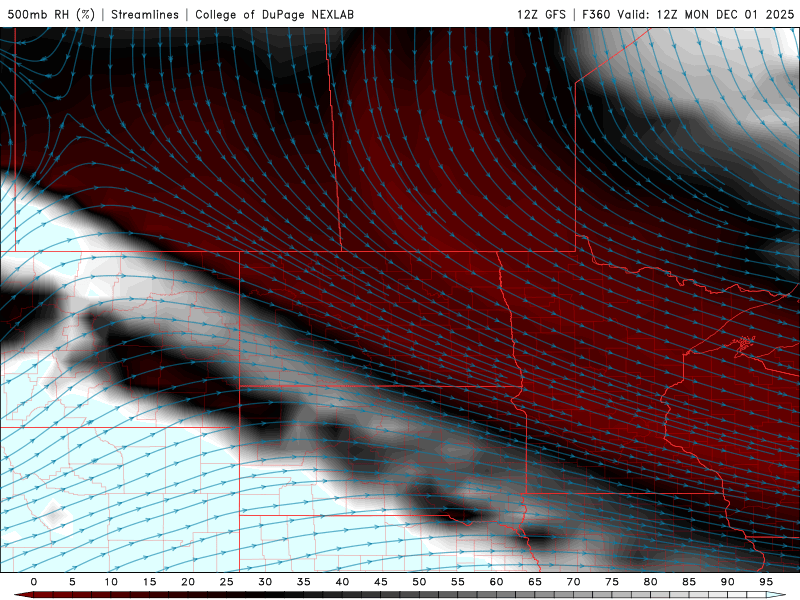Click the color bar label "30"
The width and height of the screenshot is (800, 600).
click(265, 582)
